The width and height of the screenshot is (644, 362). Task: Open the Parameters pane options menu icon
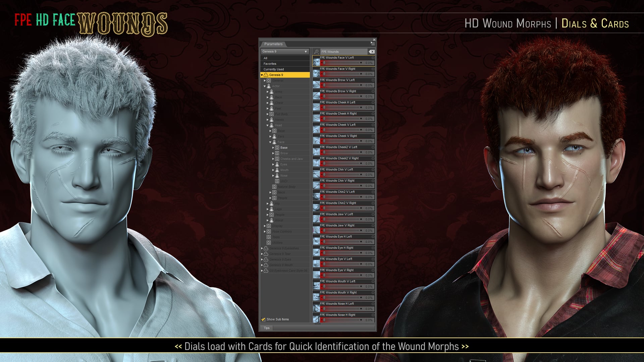(x=373, y=44)
